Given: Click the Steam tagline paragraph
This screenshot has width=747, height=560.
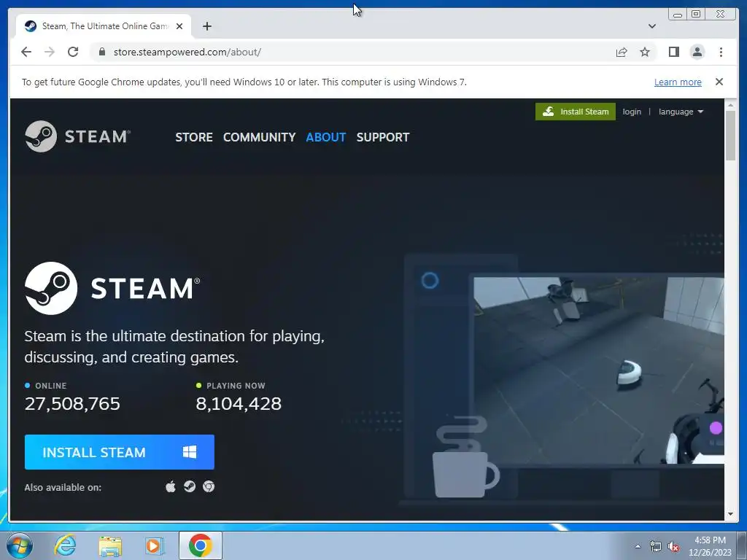Looking at the screenshot, I should [174, 346].
